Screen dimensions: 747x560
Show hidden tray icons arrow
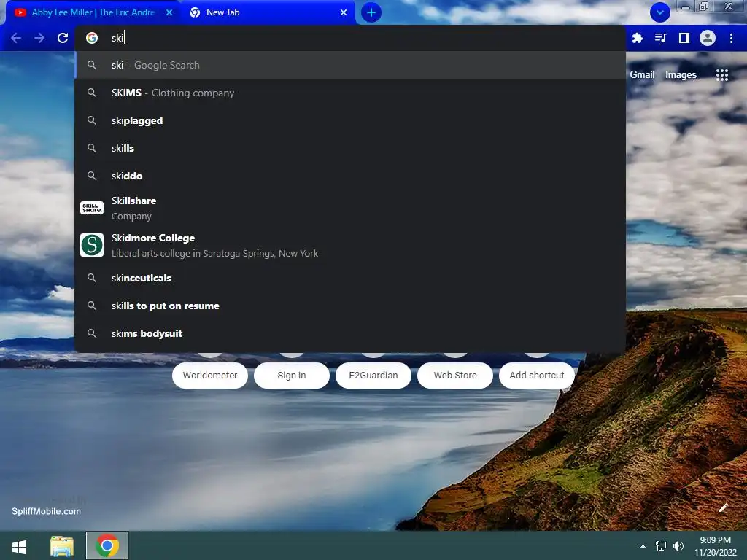643,546
